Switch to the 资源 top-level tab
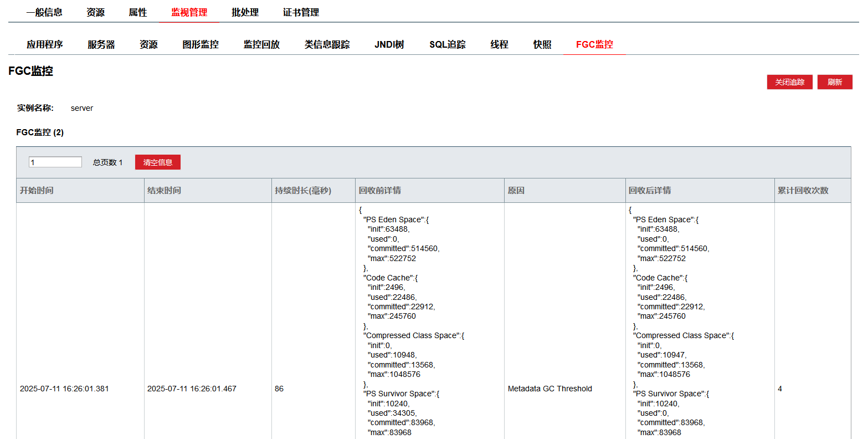Image resolution: width=868 pixels, height=439 pixels. (x=95, y=12)
